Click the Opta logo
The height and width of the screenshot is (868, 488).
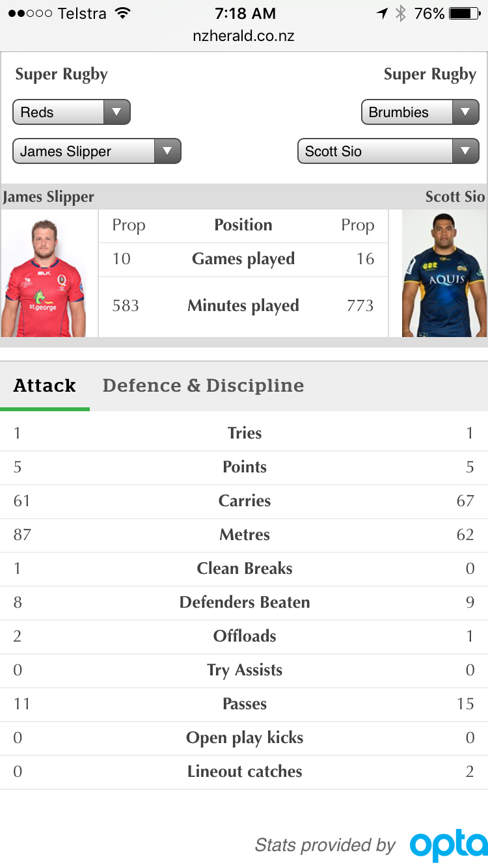coord(448,845)
